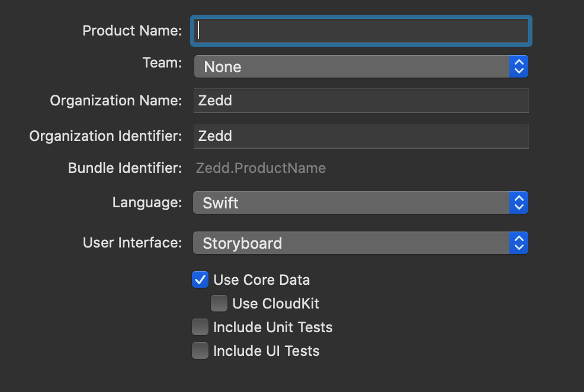Click the blue arrows on Language popup
This screenshot has width=584, height=392.
[518, 203]
